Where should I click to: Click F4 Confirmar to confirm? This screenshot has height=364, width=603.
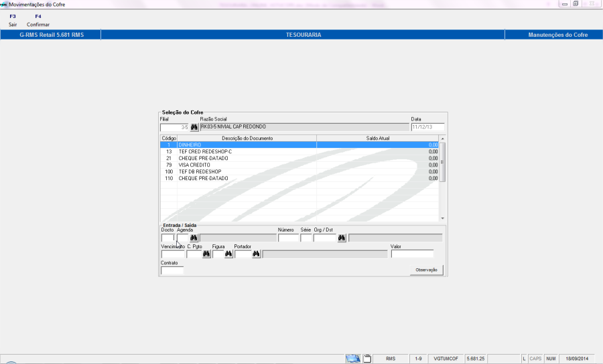(38, 20)
